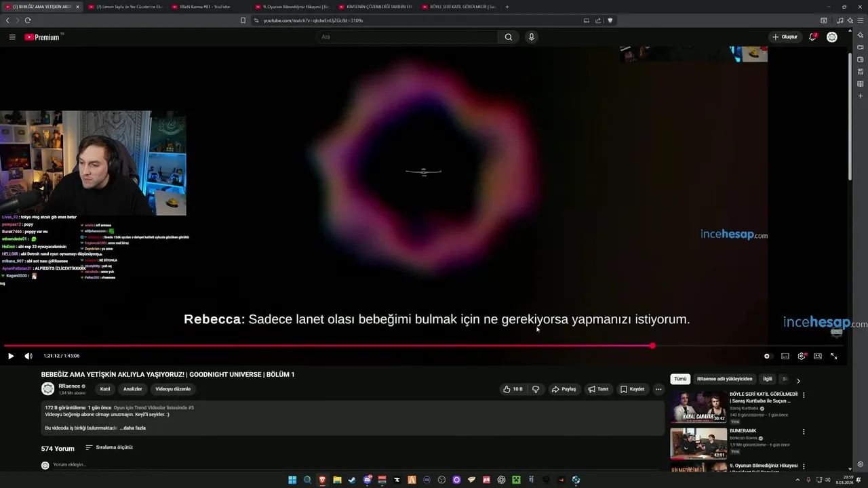Image resolution: width=868 pixels, height=488 pixels.
Task: Select the İlgili filter chip
Action: 768,380
